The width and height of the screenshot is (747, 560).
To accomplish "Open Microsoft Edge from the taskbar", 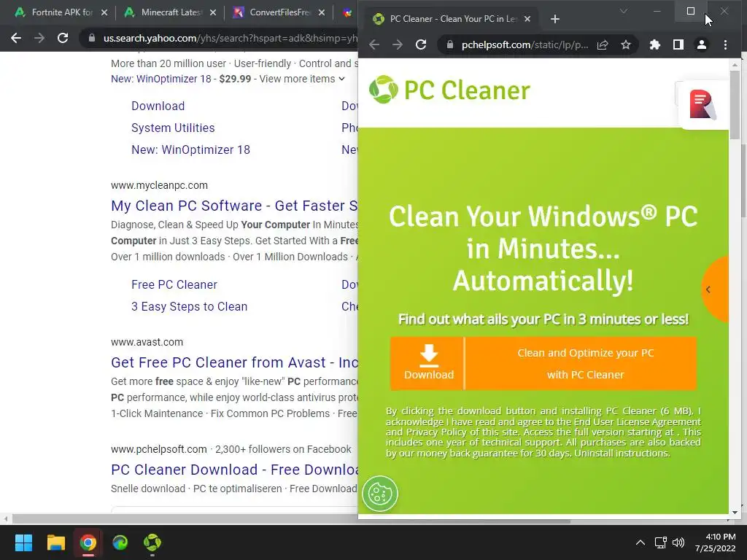I will click(120, 542).
